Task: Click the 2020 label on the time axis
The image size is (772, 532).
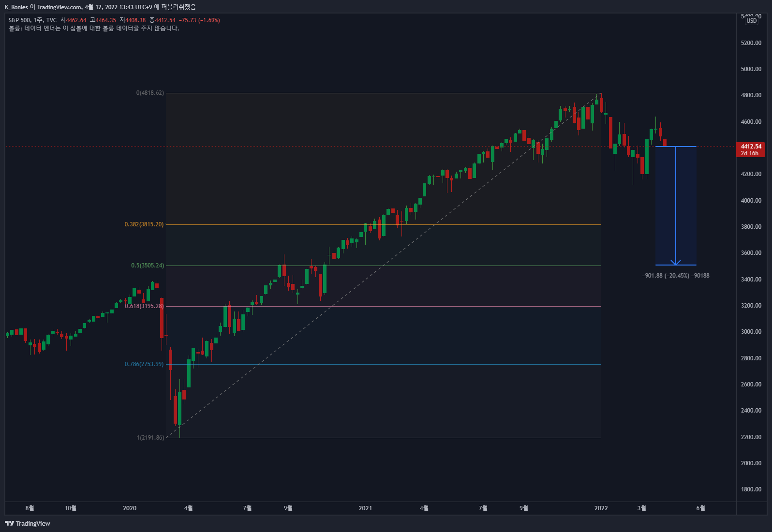Action: (x=130, y=508)
